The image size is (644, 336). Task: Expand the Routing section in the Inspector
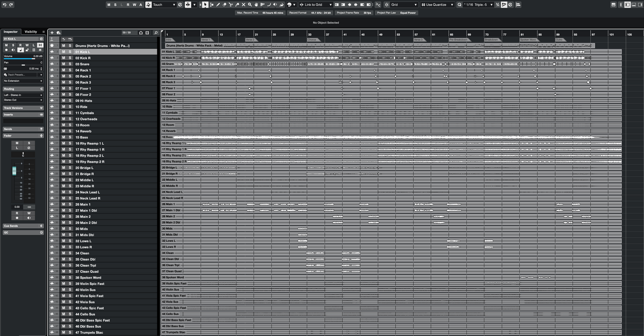(x=22, y=89)
